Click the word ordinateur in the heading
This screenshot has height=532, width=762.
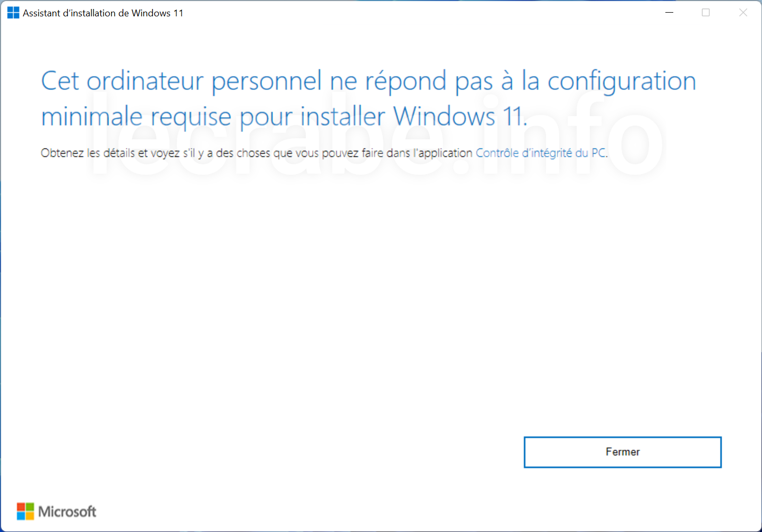coord(145,81)
